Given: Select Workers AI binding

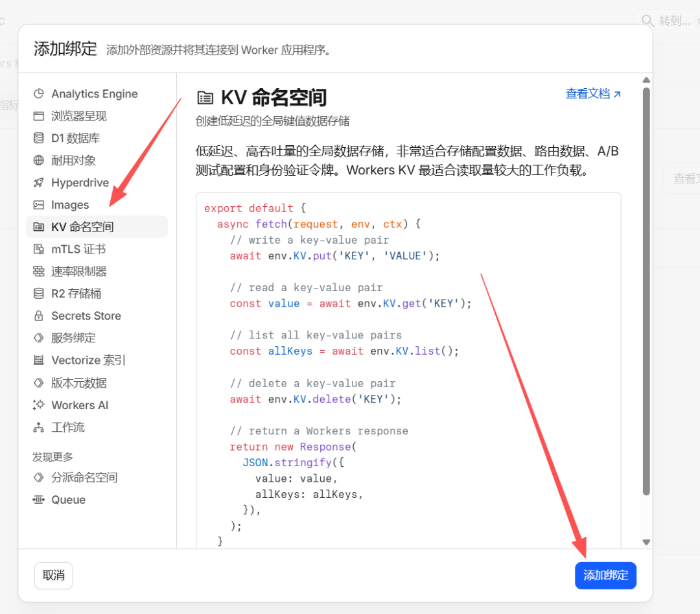Looking at the screenshot, I should (97, 405).
